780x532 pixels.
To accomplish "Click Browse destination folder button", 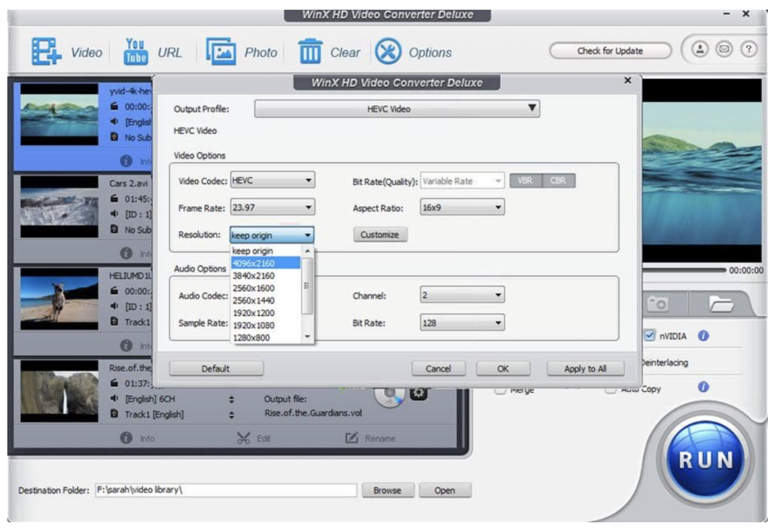I will click(x=388, y=490).
